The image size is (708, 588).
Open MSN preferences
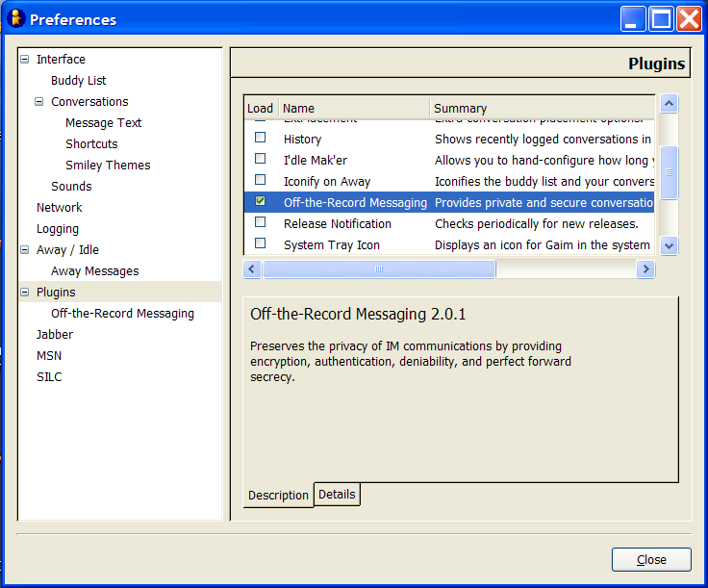[x=49, y=356]
